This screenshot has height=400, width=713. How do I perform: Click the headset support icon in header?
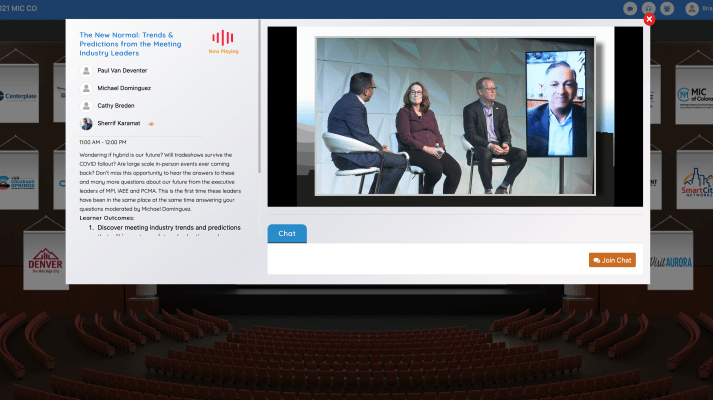[x=648, y=9]
